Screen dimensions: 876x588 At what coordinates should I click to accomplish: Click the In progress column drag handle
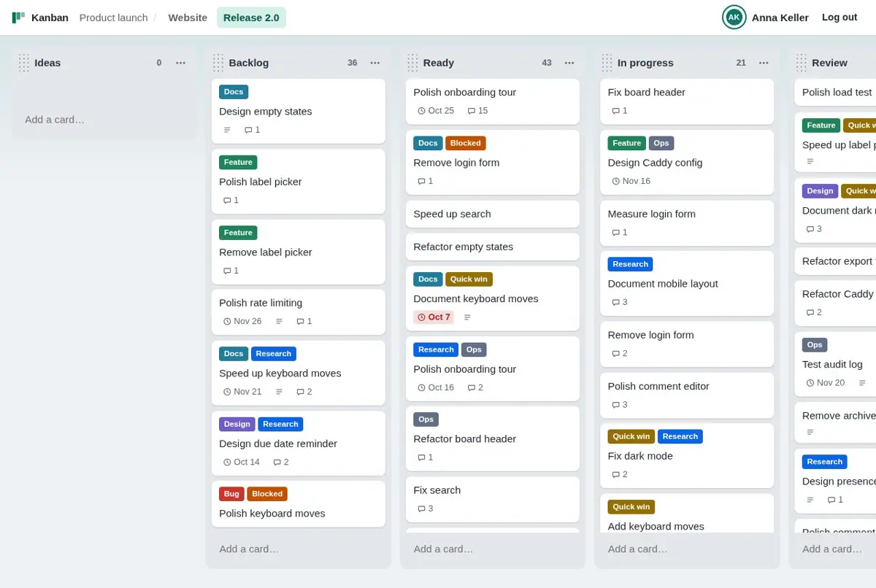pyautogui.click(x=607, y=63)
